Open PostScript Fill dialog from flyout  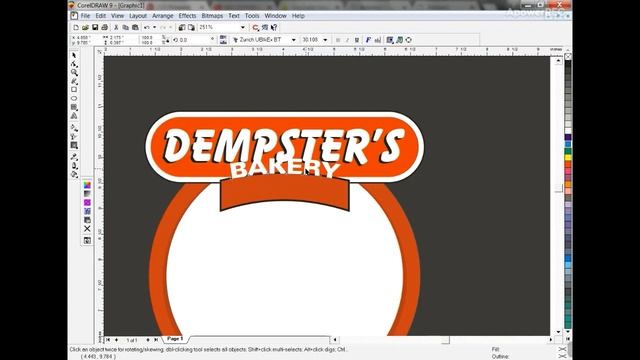pos(87,220)
